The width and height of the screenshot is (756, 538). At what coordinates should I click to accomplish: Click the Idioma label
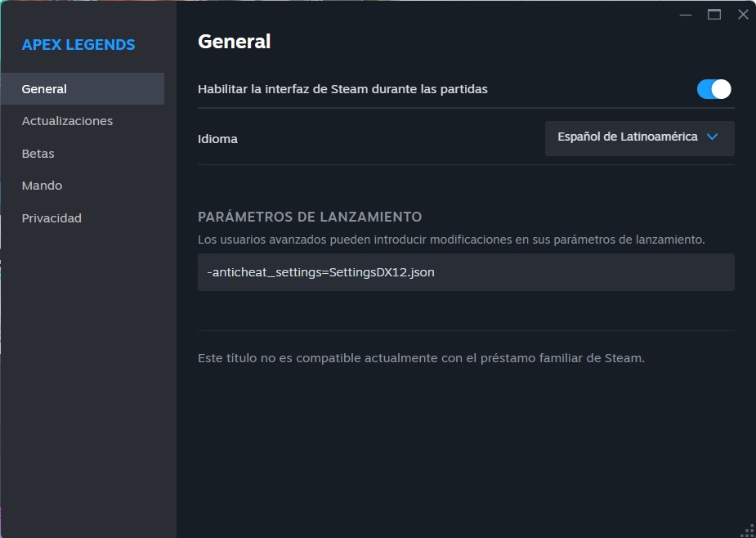217,139
